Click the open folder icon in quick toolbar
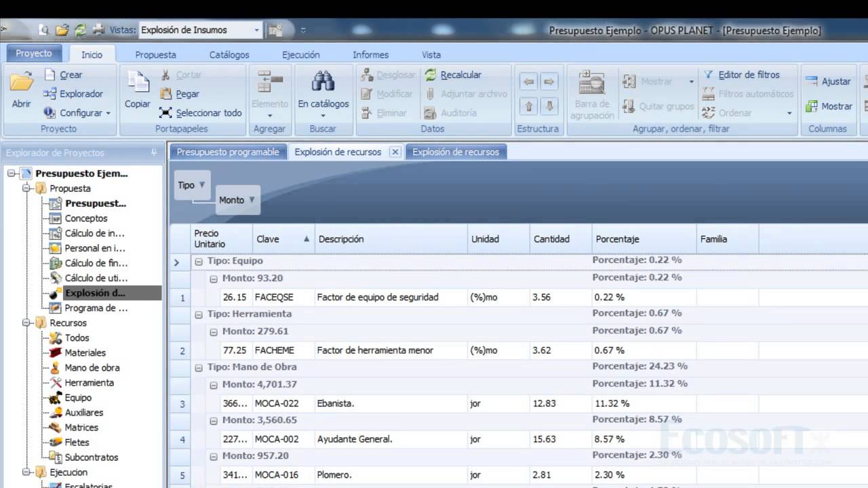The height and width of the screenshot is (488, 868). pyautogui.click(x=62, y=30)
